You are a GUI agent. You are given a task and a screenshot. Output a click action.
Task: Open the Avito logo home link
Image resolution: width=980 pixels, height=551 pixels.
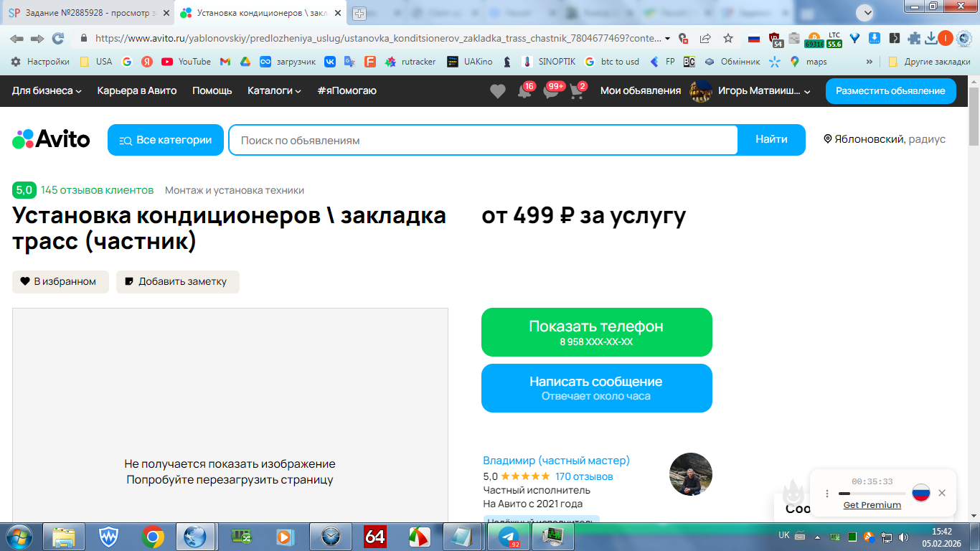click(x=51, y=139)
